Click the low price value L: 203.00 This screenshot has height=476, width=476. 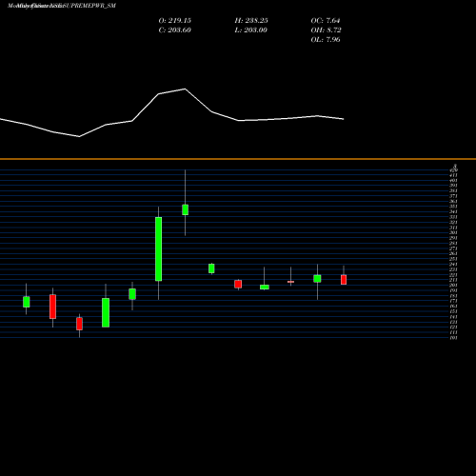pos(251,30)
